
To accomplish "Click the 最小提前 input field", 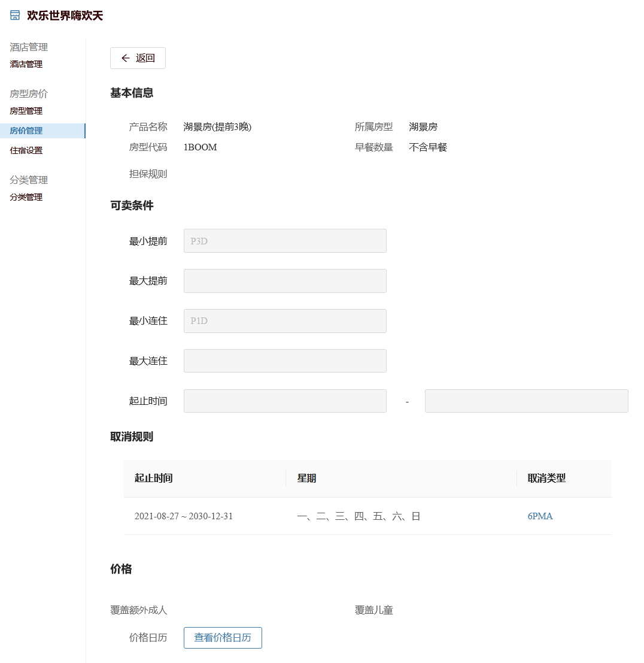I will [x=285, y=241].
